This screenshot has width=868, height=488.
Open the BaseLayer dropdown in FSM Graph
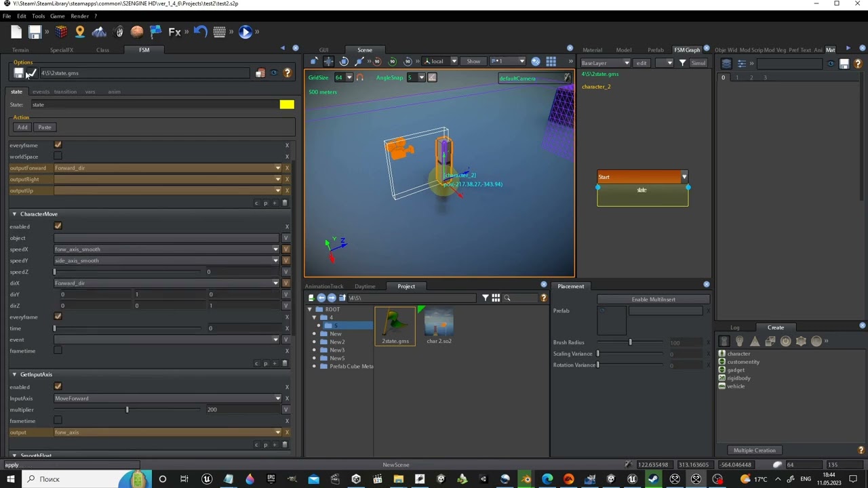point(605,62)
